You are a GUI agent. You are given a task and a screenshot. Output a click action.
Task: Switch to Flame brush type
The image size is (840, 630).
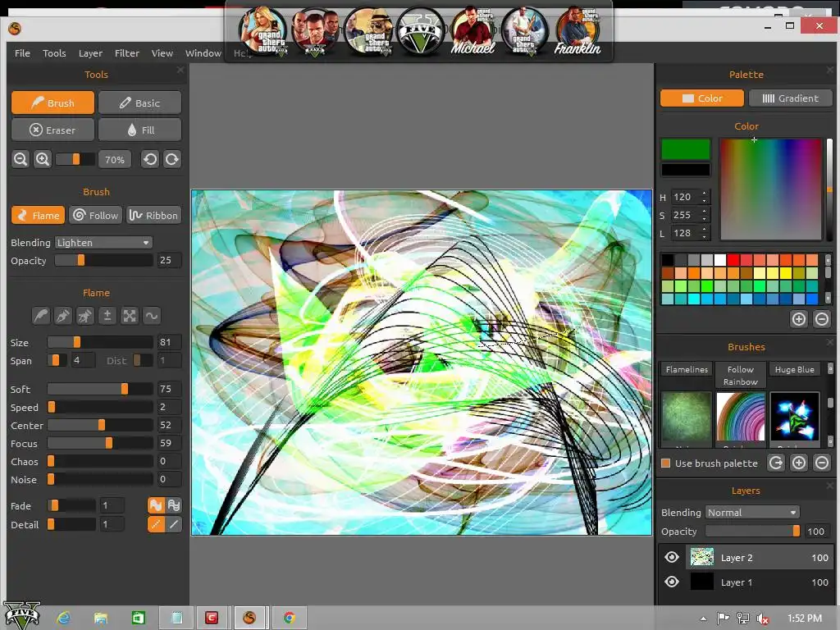[x=38, y=216]
